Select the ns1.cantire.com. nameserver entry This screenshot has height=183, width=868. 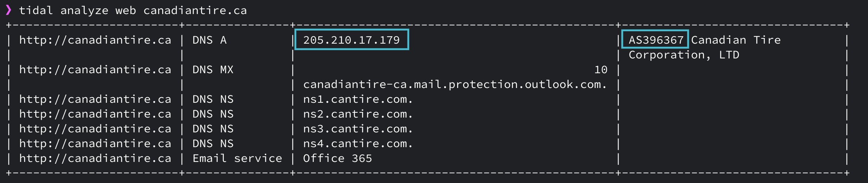pos(358,99)
